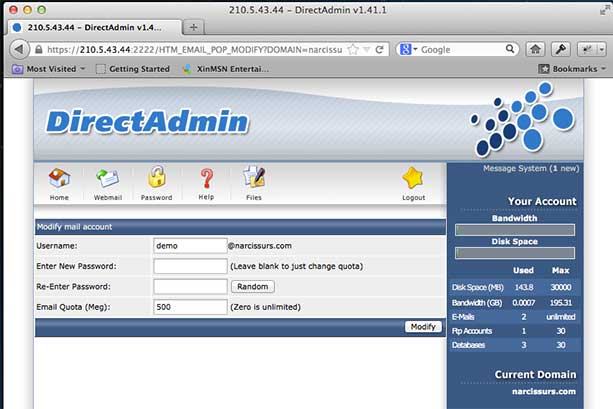The height and width of the screenshot is (409, 613).
Task: Click the search magnifier in Google box
Action: click(510, 49)
